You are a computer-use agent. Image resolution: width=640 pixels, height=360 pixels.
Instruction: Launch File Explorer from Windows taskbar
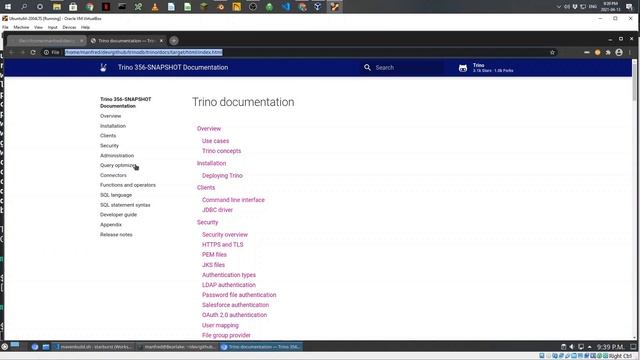pyautogui.click(x=57, y=7)
